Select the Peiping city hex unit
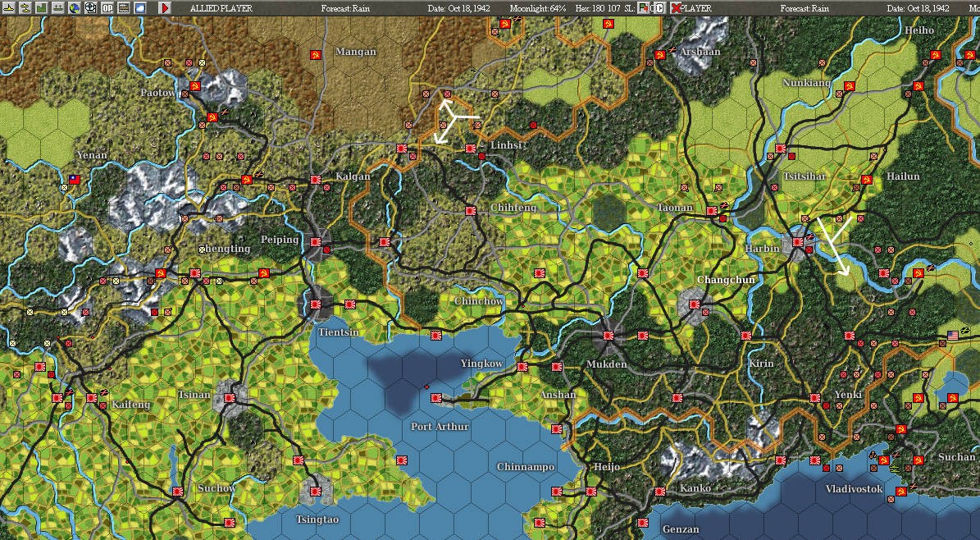Screen dimensions: 980x540 coord(316,242)
